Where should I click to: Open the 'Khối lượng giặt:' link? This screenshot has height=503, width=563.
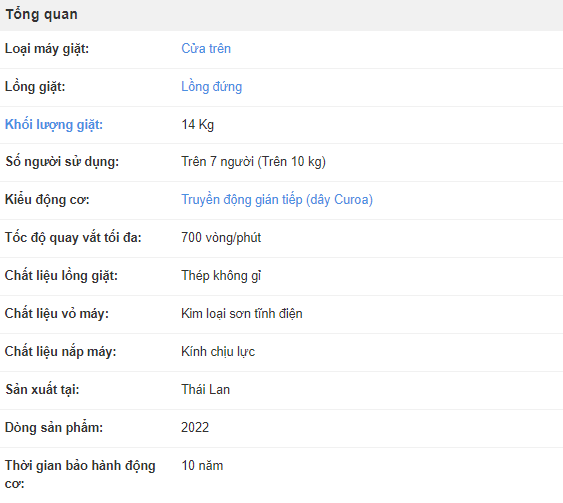point(54,125)
